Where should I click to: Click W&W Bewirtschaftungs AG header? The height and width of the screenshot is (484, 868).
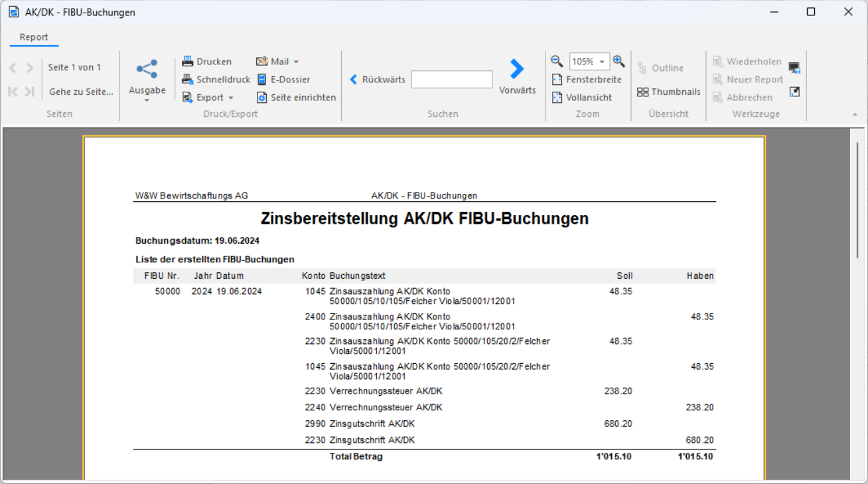tap(192, 196)
